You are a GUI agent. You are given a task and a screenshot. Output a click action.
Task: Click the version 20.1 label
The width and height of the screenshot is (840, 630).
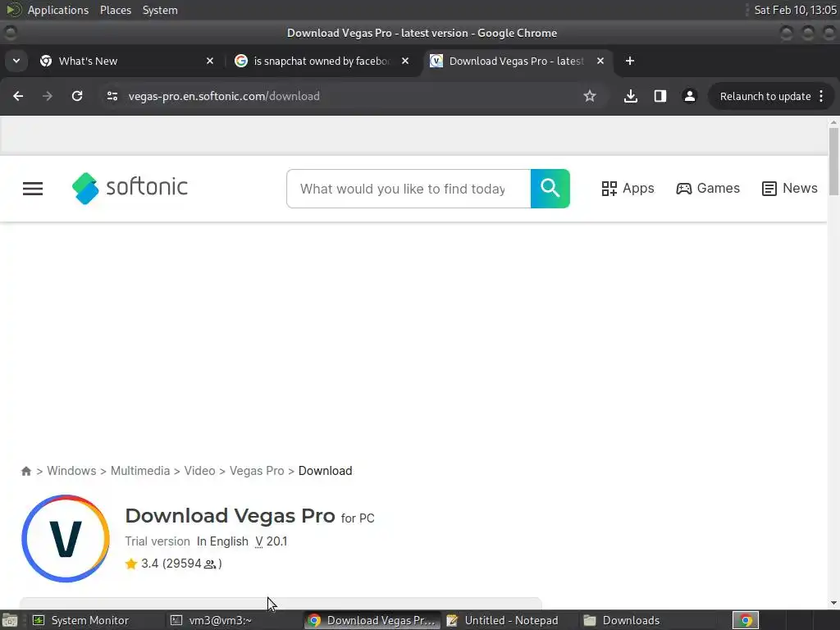271,541
